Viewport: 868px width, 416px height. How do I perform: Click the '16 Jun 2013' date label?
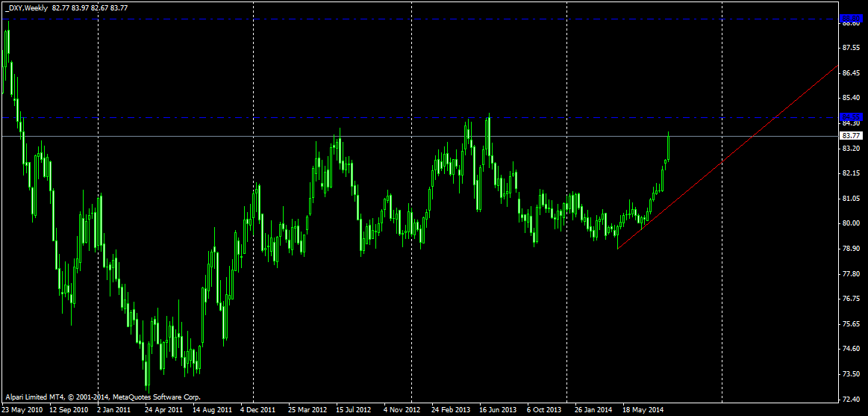(498, 411)
